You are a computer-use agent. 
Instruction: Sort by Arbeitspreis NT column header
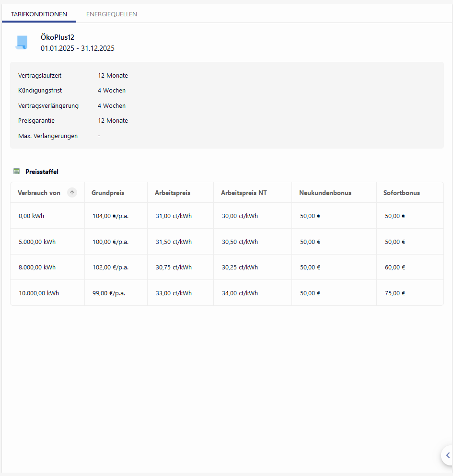(244, 193)
